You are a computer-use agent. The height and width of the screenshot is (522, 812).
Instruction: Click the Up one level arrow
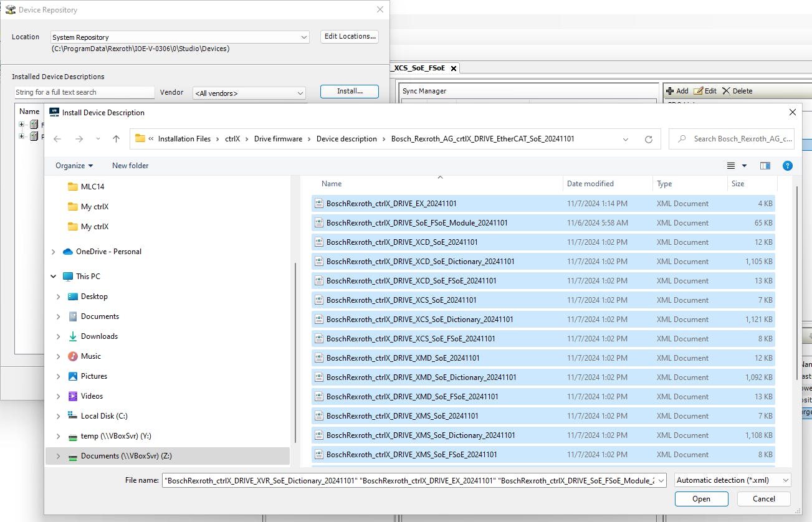(x=116, y=139)
